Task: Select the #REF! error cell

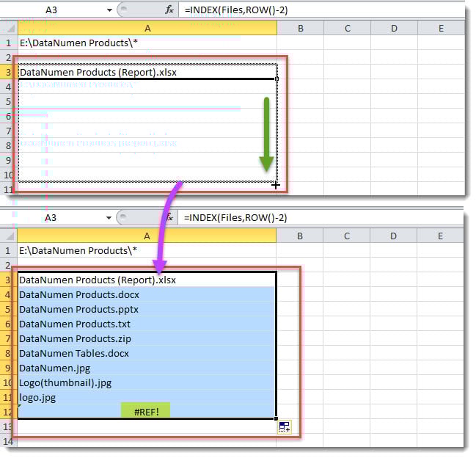Action: (x=147, y=412)
